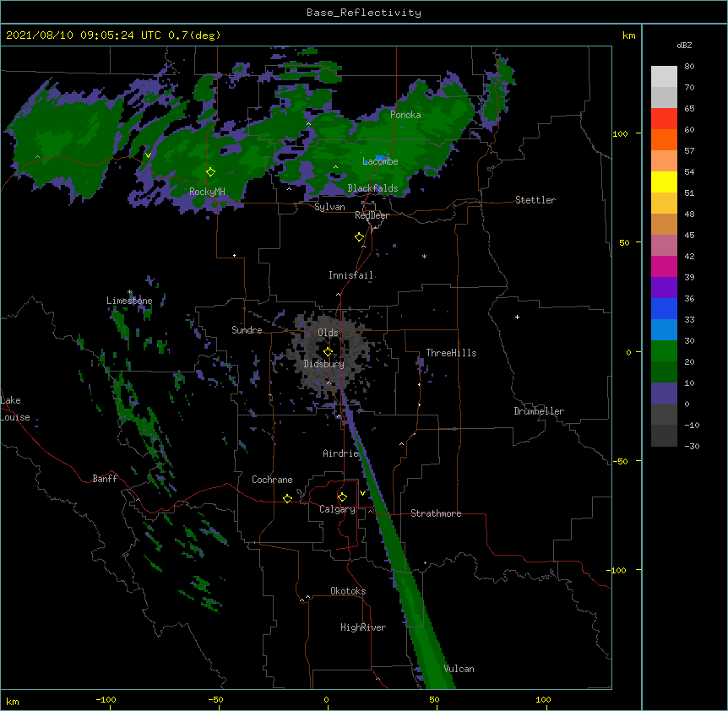The image size is (728, 711).
Task: Select the yellow diamond marker south of RedDeer
Action: pos(359,237)
